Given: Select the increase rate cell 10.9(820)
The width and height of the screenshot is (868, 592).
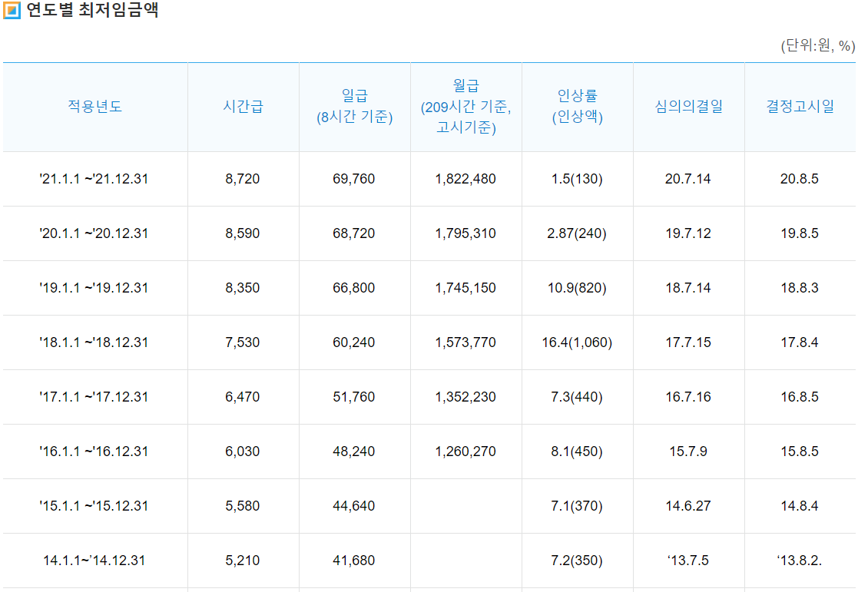Looking at the screenshot, I should click(577, 288).
